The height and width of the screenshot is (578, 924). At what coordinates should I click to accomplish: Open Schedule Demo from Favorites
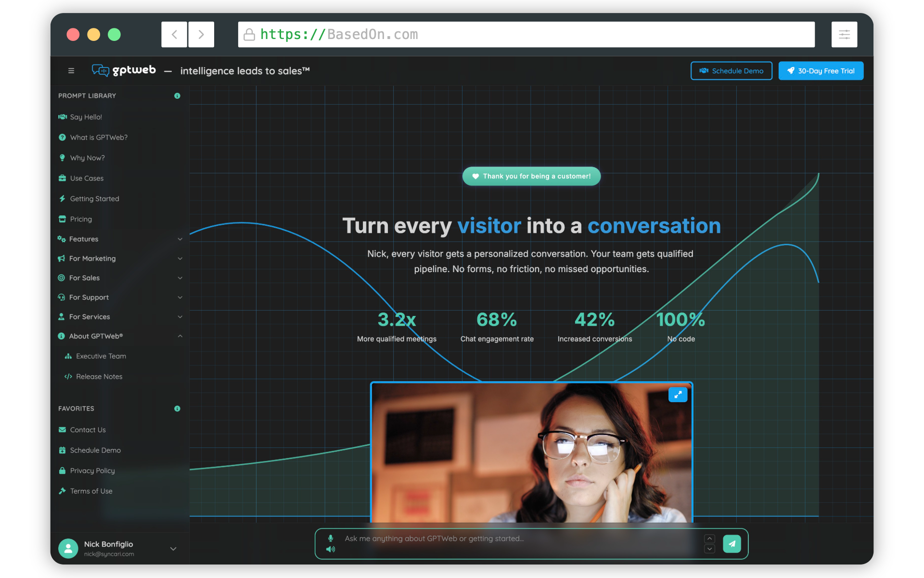point(90,450)
